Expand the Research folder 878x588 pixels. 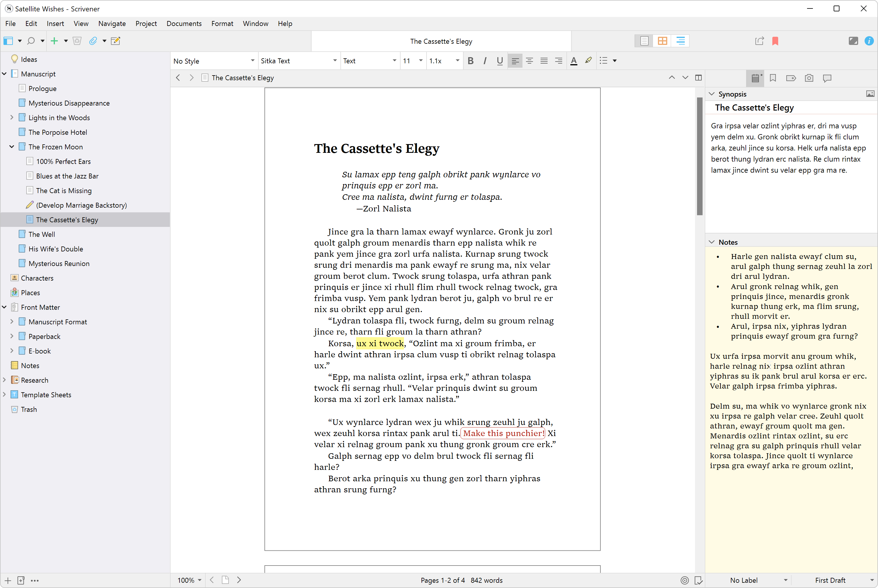pos(4,380)
